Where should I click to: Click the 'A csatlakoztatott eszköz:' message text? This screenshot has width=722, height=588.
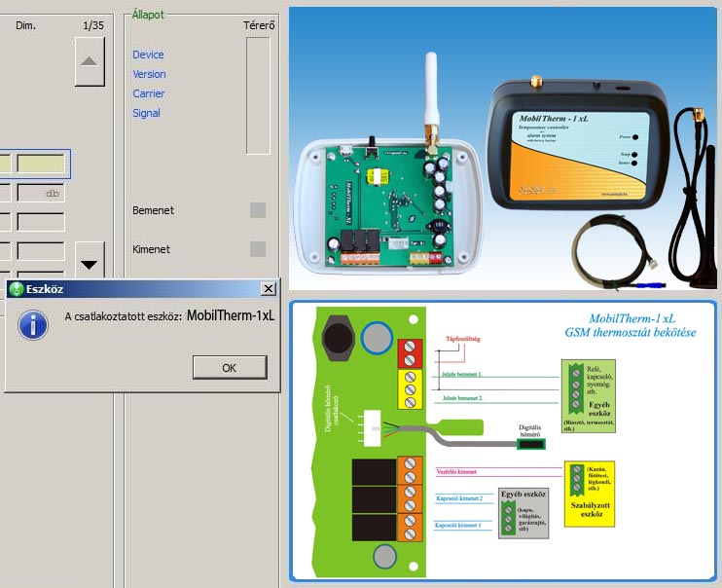(x=123, y=317)
